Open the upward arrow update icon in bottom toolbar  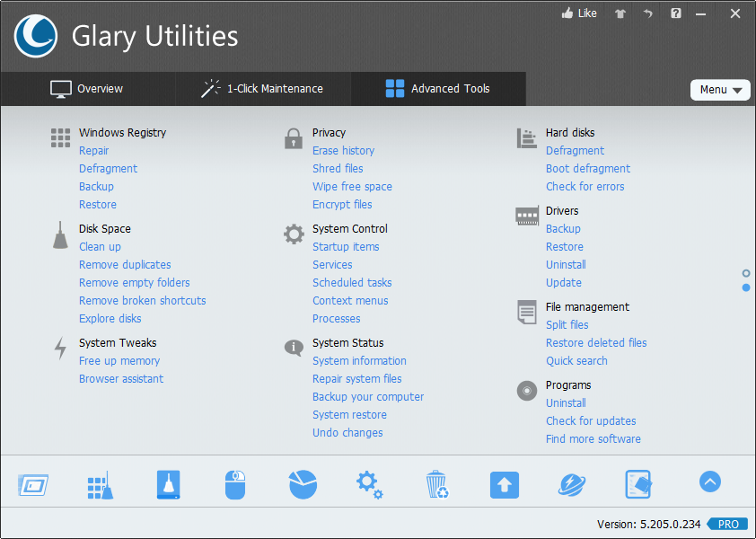coord(505,485)
